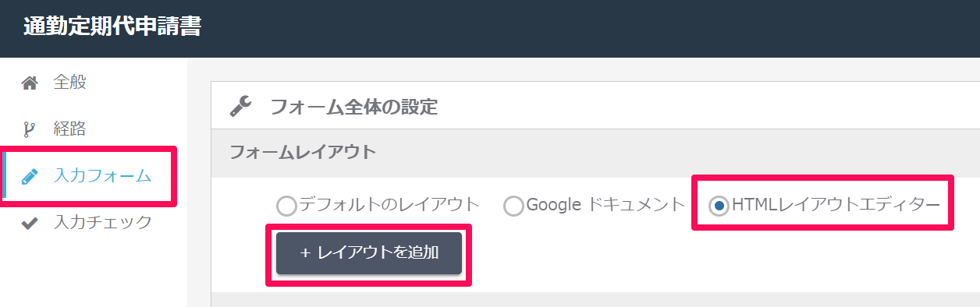Click the checkmark icon beside 入力チェック
Screen dimensions: 980x307
pos(29,223)
